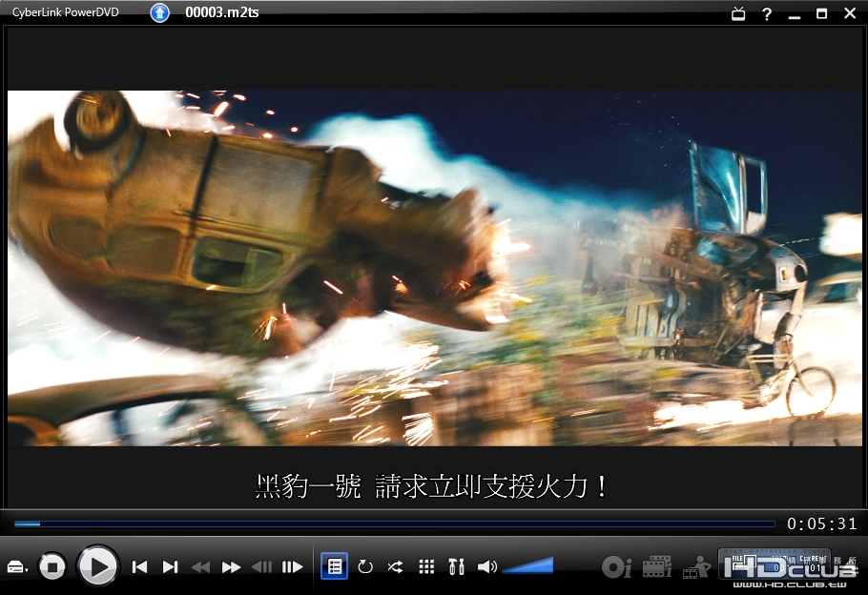
Task: Open the movie information filmstrip icon
Action: click(x=657, y=566)
